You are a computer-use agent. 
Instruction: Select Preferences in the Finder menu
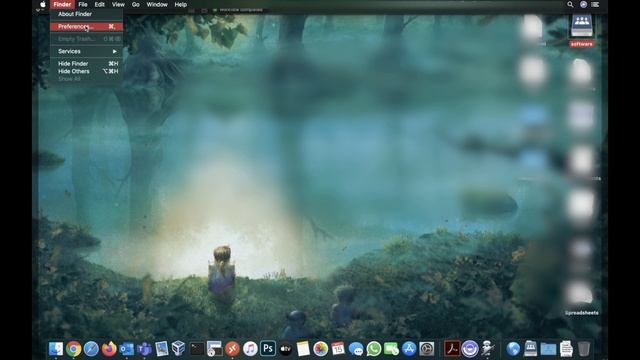(x=86, y=27)
